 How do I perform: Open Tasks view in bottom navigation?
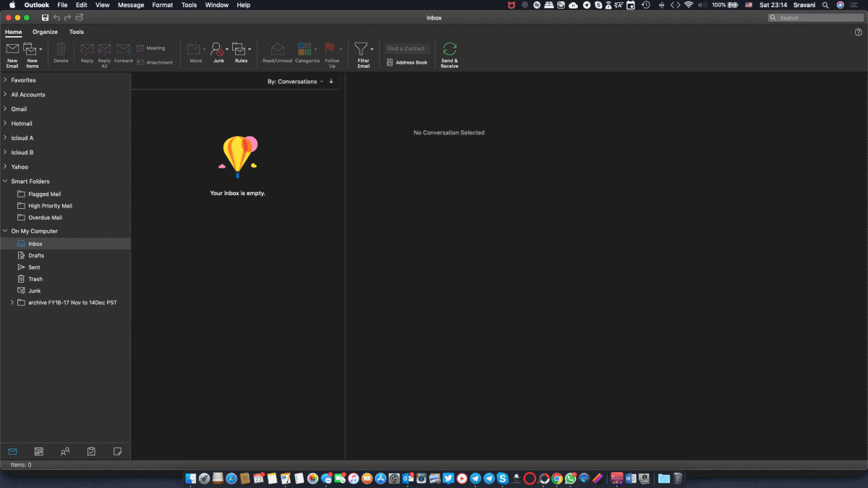click(91, 451)
